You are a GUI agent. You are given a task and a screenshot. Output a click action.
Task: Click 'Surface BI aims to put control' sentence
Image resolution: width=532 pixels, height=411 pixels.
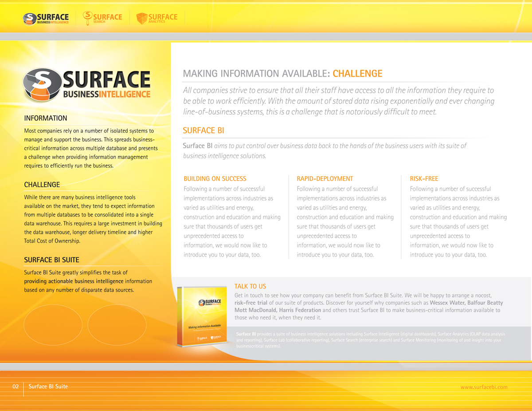click(325, 150)
